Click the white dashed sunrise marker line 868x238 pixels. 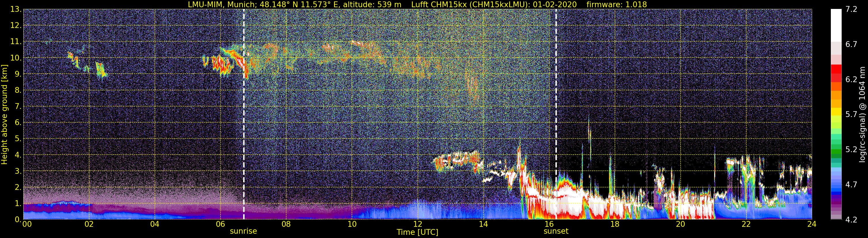click(244, 114)
